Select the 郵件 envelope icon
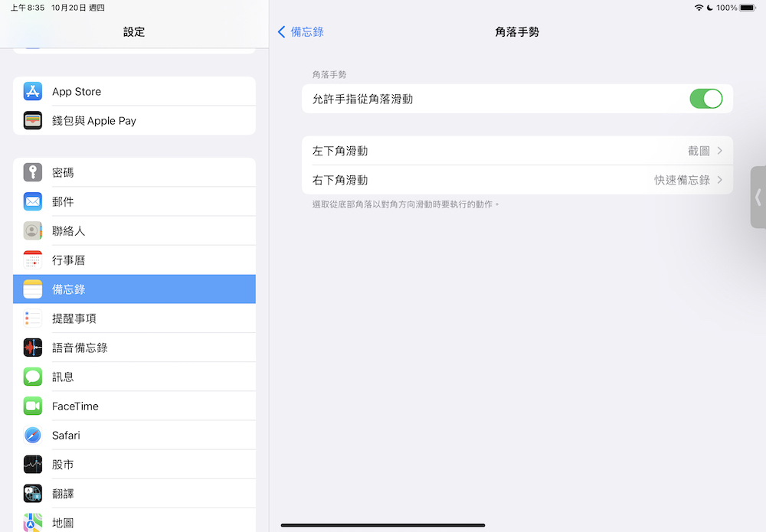Screen dimensions: 766x532 click(32, 201)
